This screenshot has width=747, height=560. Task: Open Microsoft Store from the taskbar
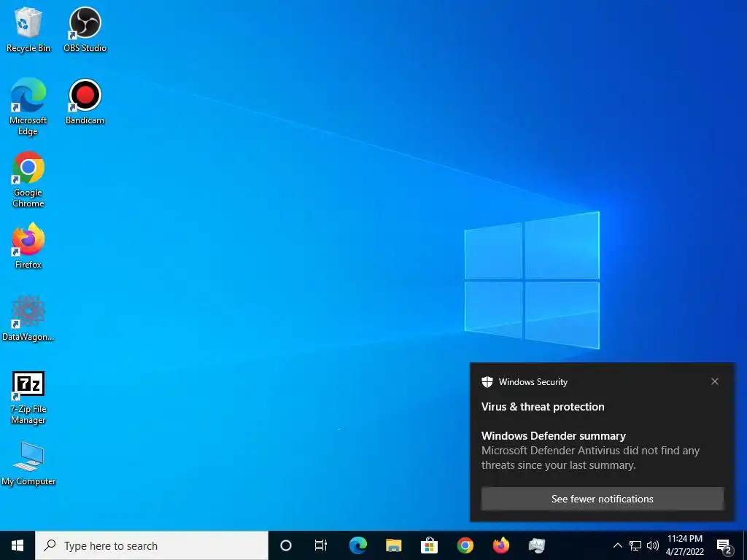429,545
